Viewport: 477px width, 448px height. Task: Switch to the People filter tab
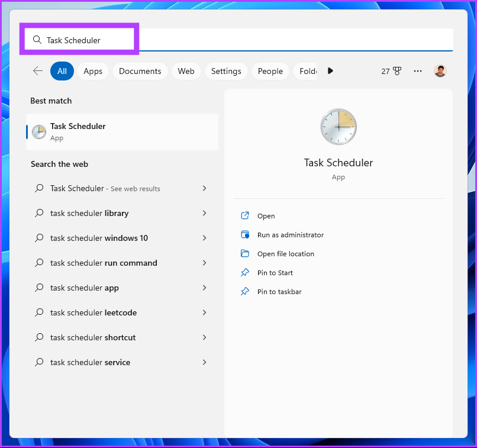(270, 71)
